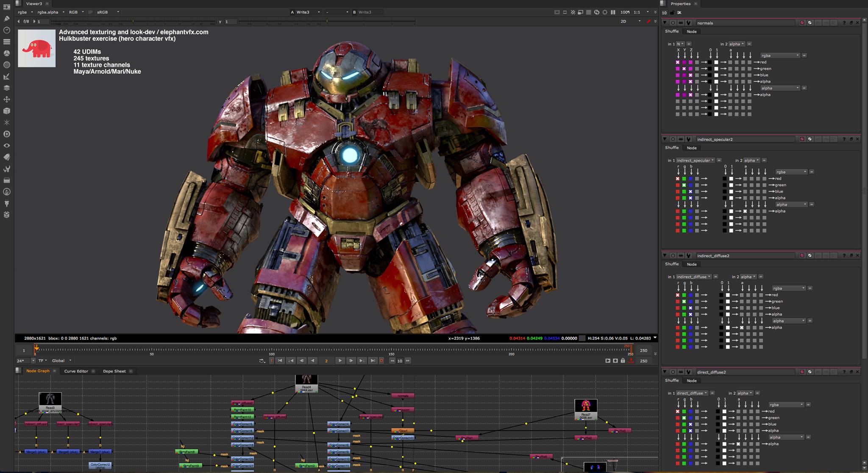Play backward in the viewer timeline

(313, 361)
